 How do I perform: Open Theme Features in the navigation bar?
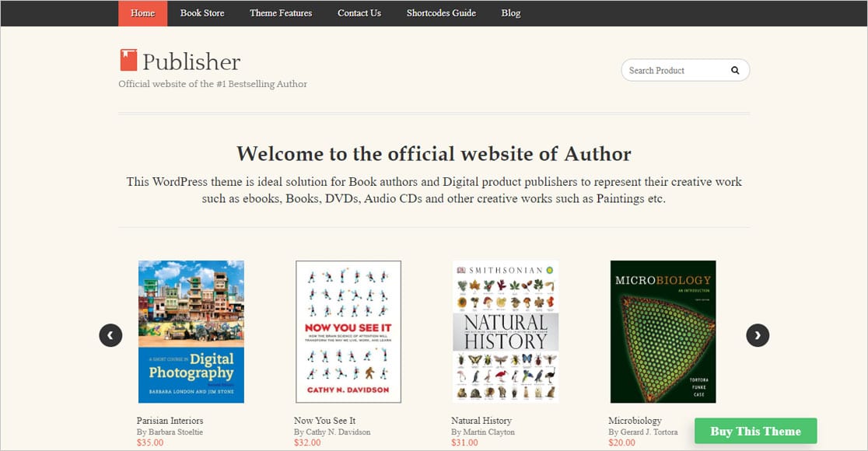(x=281, y=13)
